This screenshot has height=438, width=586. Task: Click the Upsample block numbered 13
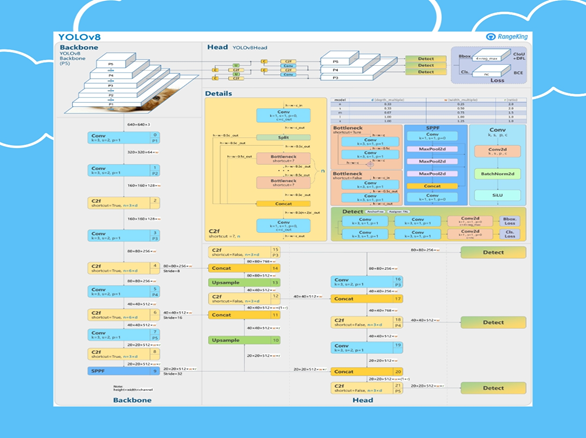[x=244, y=283]
